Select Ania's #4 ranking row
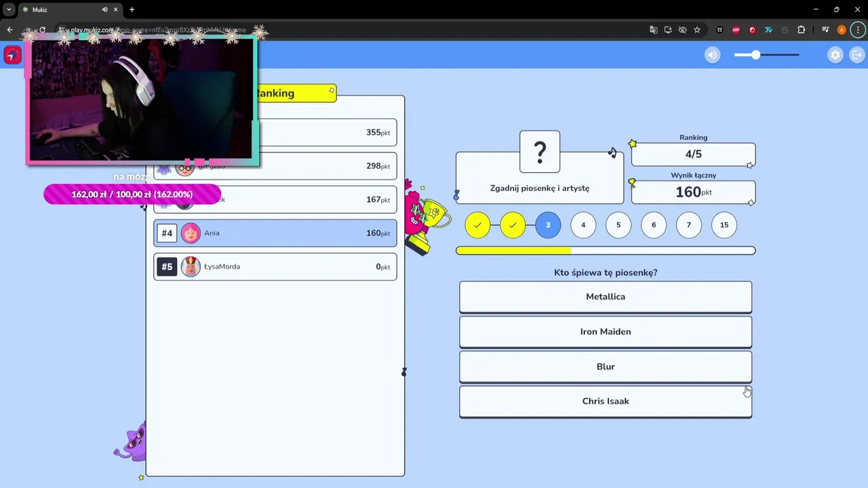868x488 pixels. point(275,233)
